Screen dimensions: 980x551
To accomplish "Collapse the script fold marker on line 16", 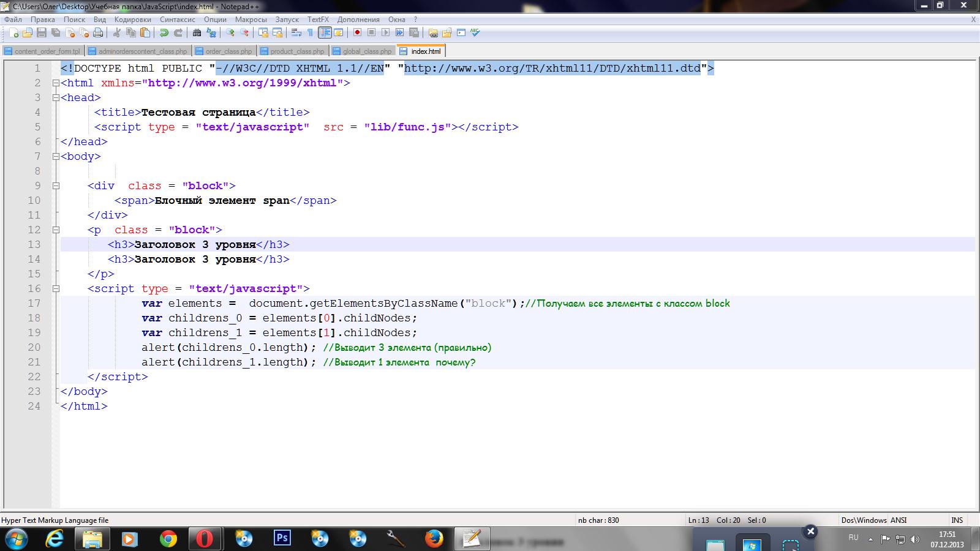I will pos(56,288).
